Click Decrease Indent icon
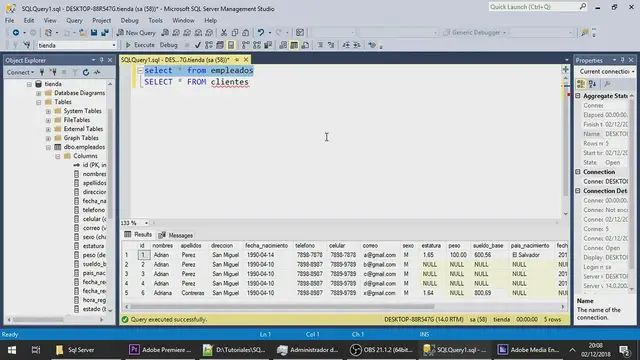Image resolution: width=640 pixels, height=360 pixels. tap(346, 45)
